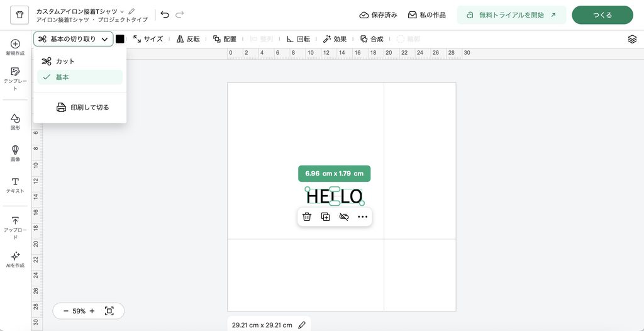The height and width of the screenshot is (331, 644).
Task: Click the 29.21 cm x 29.21 cm label
Action: [x=262, y=325]
